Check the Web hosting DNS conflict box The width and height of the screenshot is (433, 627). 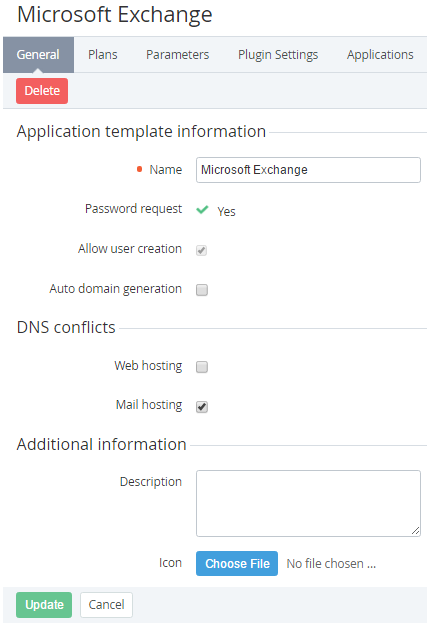(x=202, y=367)
